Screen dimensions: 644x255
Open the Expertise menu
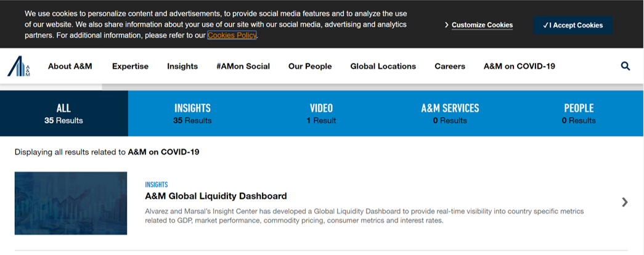click(x=130, y=67)
